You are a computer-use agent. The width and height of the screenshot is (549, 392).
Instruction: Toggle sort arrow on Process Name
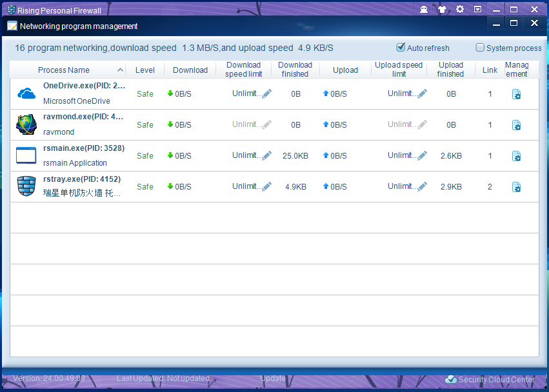click(120, 70)
